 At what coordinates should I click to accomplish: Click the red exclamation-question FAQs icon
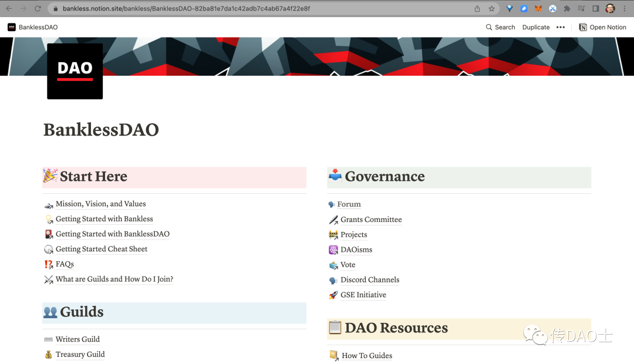click(49, 265)
